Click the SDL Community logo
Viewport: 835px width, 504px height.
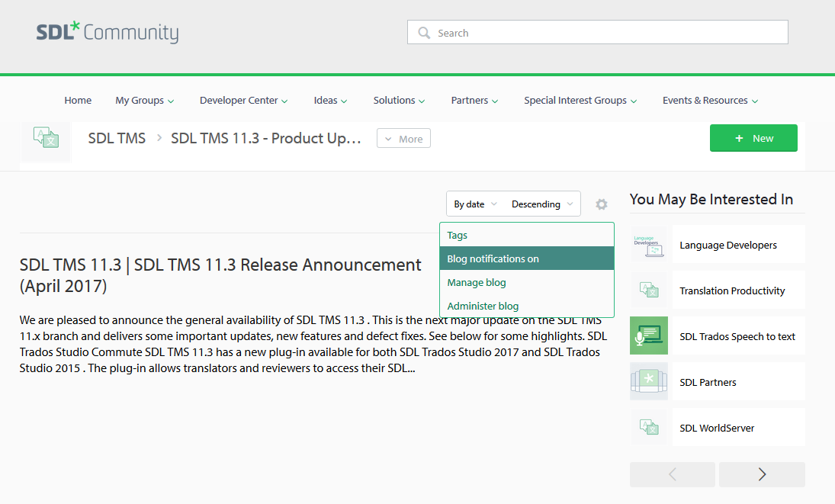coord(108,32)
